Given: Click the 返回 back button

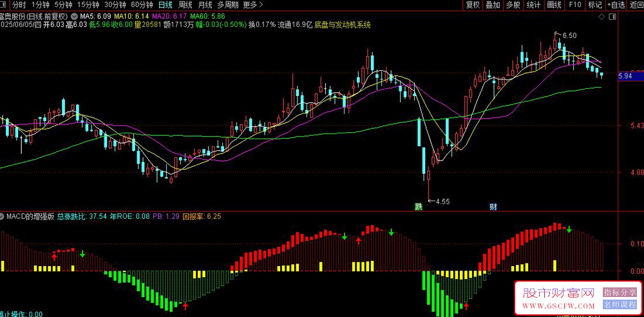Looking at the screenshot, I should pyautogui.click(x=636, y=5).
